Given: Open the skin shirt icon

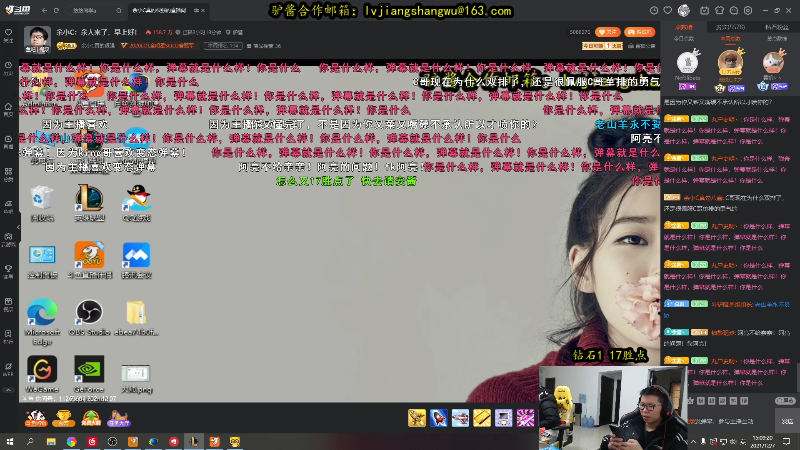Looking at the screenshot, I should click(x=719, y=10).
